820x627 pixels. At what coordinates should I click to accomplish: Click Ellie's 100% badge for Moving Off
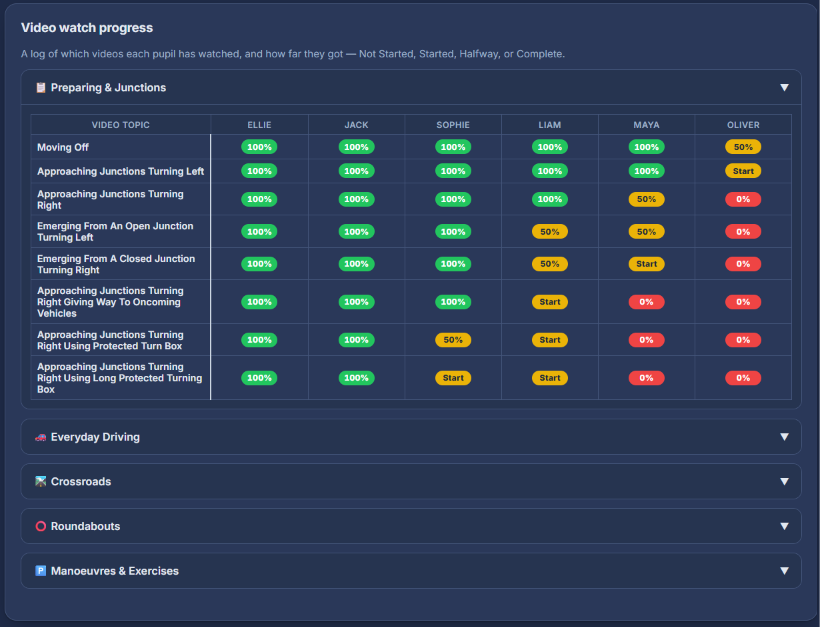[259, 147]
